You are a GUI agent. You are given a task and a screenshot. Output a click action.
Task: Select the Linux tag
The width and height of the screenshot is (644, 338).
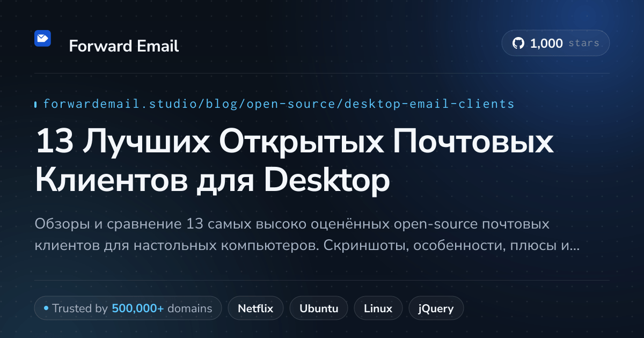(378, 308)
